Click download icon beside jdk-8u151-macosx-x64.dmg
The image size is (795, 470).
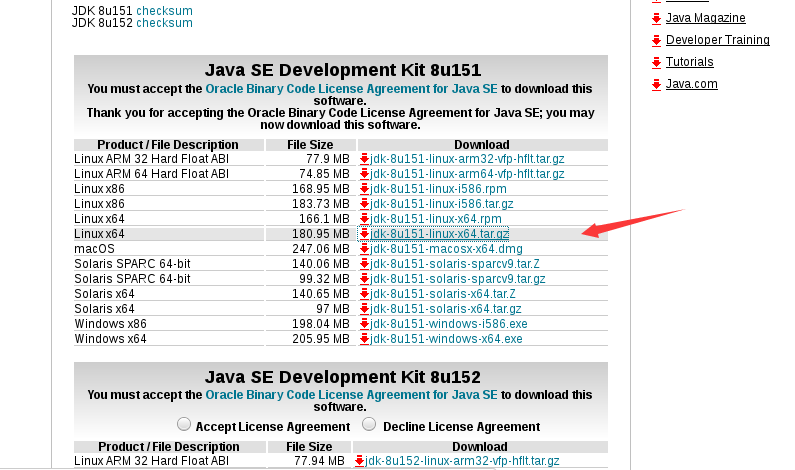click(364, 249)
